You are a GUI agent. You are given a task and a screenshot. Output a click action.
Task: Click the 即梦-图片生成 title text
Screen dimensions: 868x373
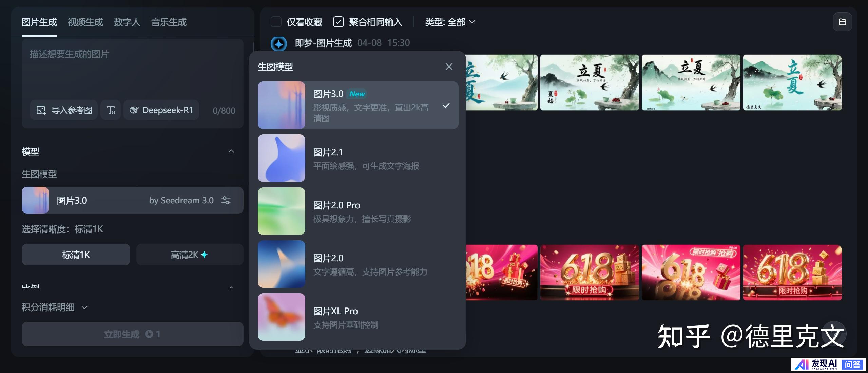click(x=323, y=43)
